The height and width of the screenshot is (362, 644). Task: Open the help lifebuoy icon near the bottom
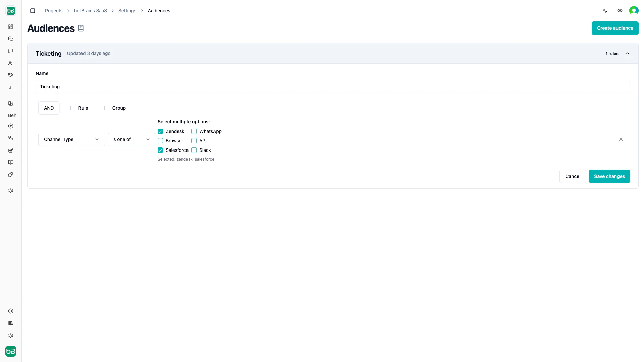(11, 311)
